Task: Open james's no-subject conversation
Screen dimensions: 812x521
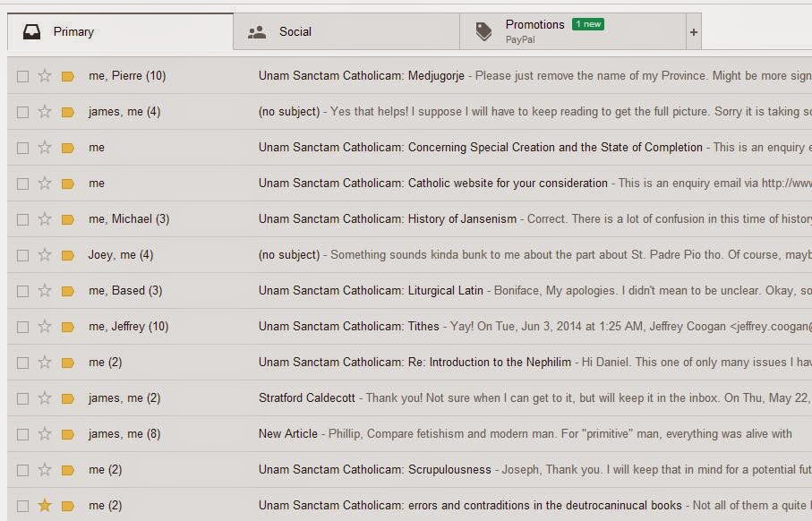Action: 288,112
